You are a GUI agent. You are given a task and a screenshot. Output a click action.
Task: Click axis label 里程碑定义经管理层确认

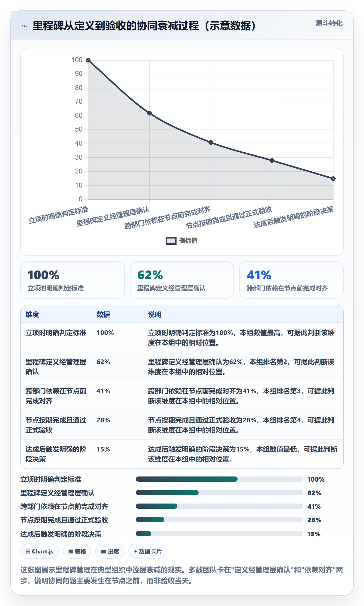pyautogui.click(x=113, y=216)
